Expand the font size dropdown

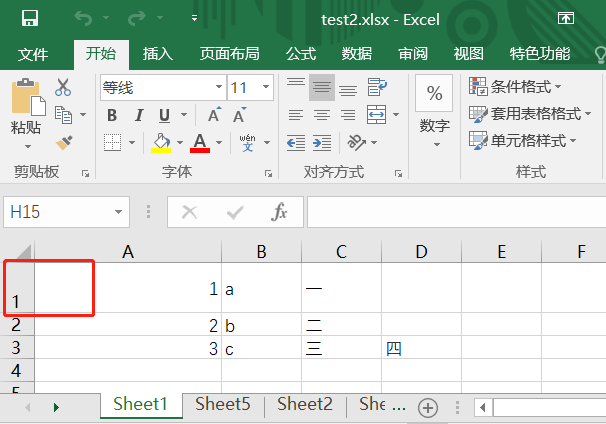click(267, 88)
